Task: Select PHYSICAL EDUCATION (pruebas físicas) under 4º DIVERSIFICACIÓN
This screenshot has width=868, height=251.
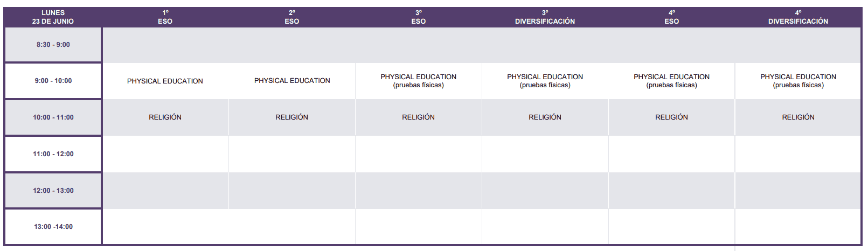Action: tap(798, 81)
